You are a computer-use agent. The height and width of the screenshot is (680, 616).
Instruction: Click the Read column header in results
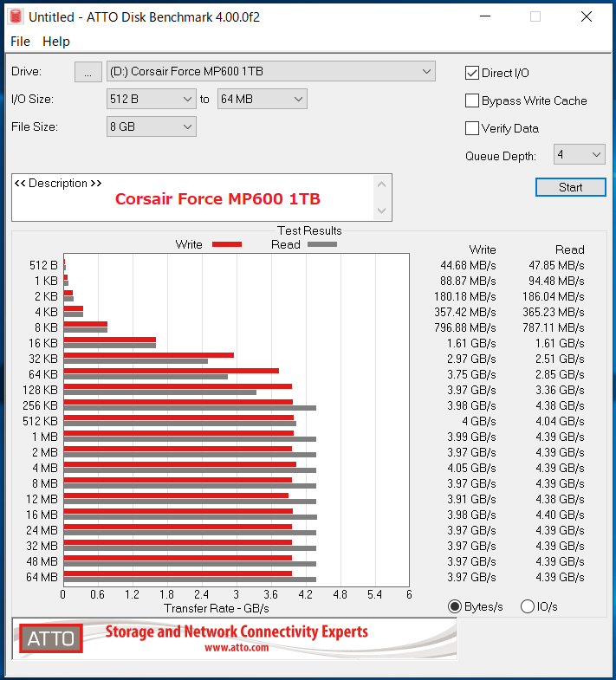pyautogui.click(x=570, y=249)
